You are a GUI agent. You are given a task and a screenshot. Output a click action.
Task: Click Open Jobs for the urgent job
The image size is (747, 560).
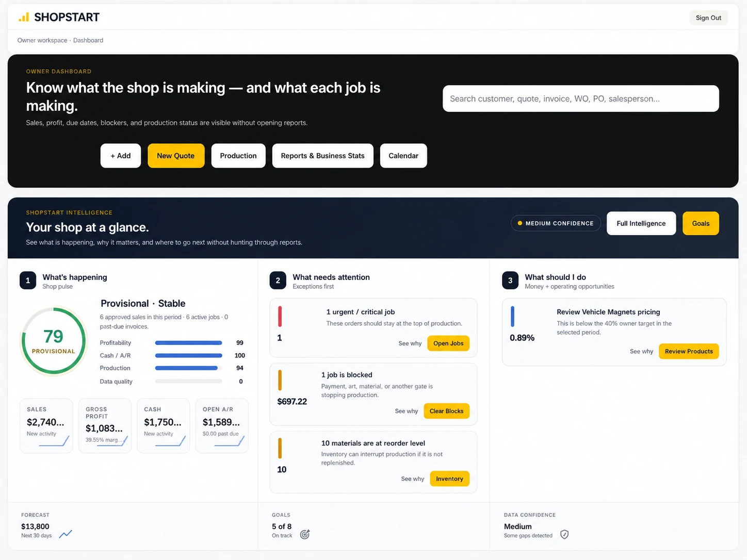pyautogui.click(x=448, y=343)
